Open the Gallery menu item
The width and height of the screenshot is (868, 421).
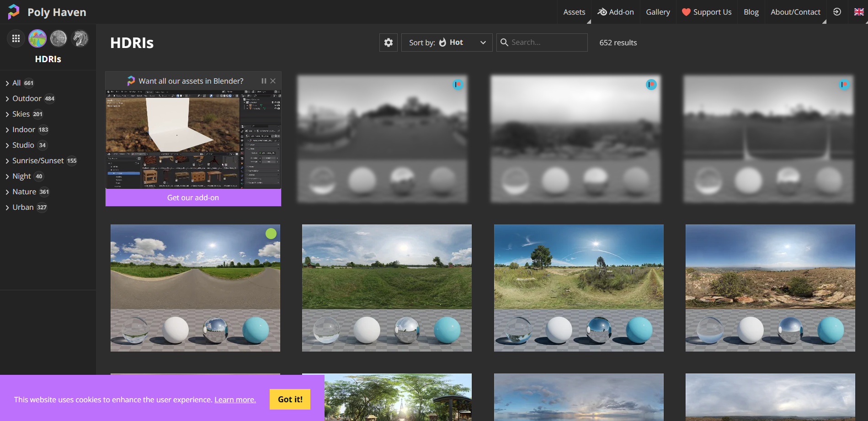tap(657, 12)
